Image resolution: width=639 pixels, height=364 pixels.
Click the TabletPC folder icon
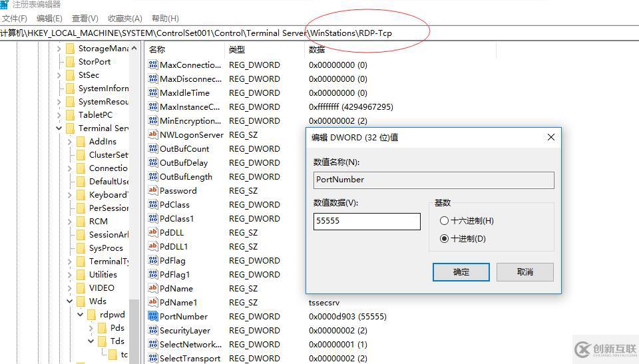(70, 115)
